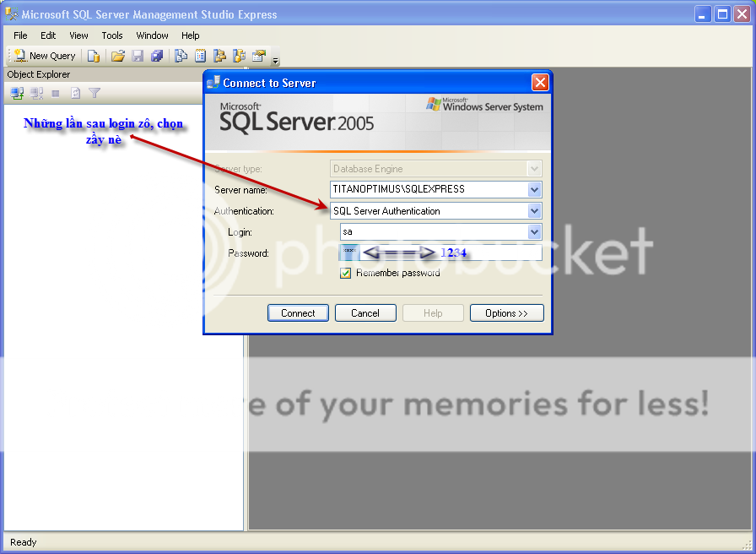This screenshot has height=554, width=756.
Task: Open the Properties Window toolbar icon
Action: pos(259,56)
